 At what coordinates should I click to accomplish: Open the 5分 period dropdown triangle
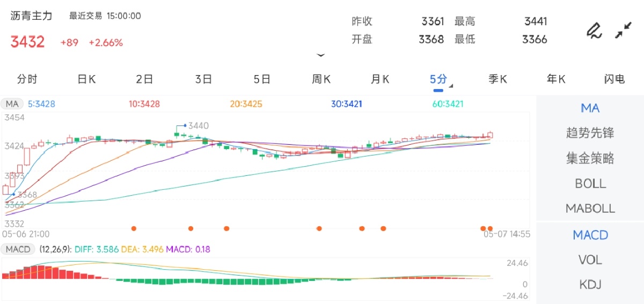click(x=451, y=86)
